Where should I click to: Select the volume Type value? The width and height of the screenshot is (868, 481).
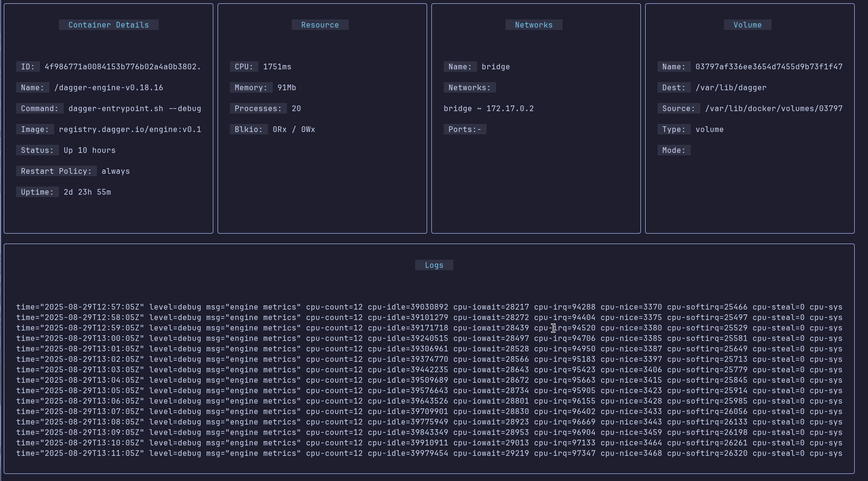coord(709,129)
